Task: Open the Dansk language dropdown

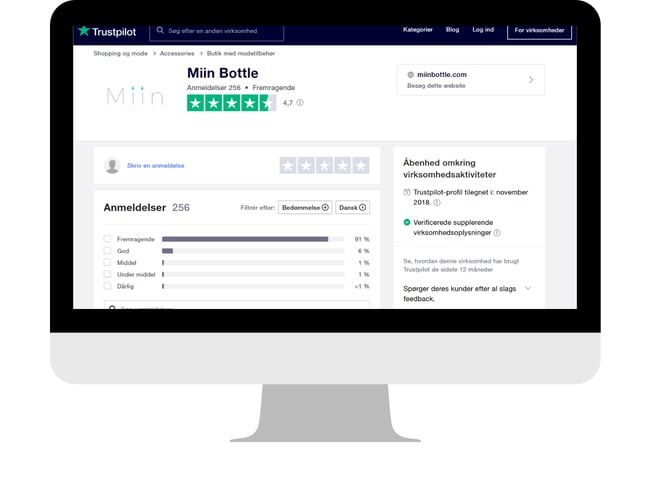Action: (x=353, y=207)
